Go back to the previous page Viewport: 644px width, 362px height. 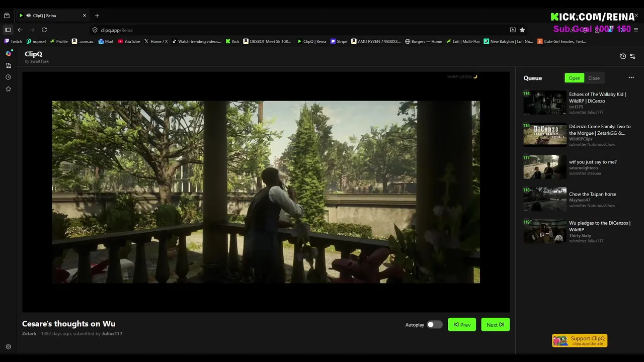[x=20, y=30]
